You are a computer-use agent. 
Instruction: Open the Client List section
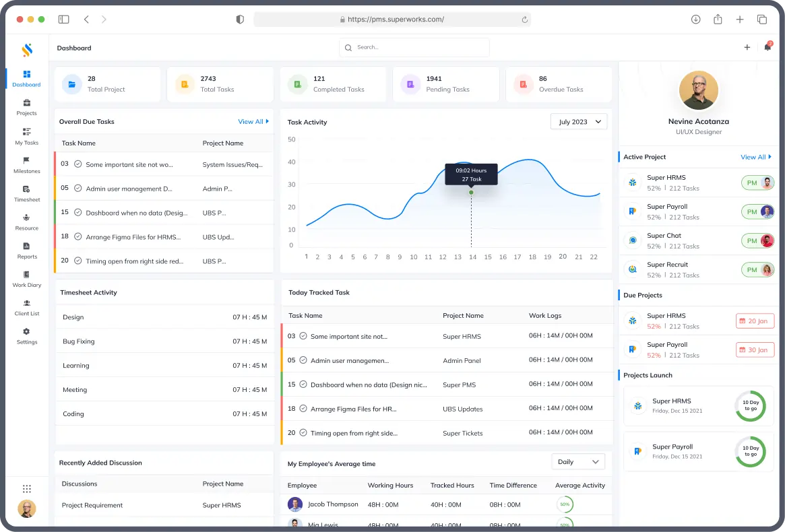[x=26, y=308]
